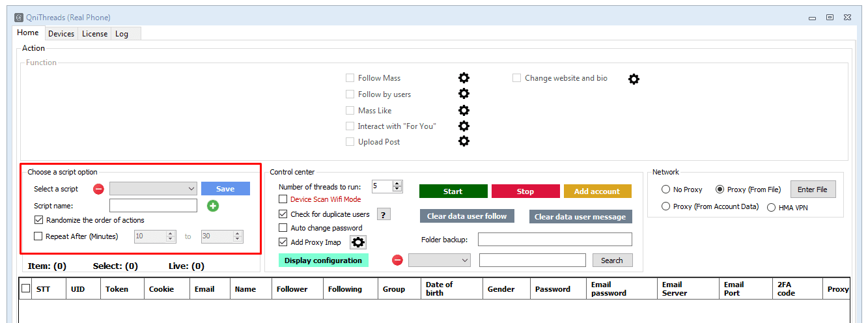Open the Log tab

pyautogui.click(x=122, y=34)
